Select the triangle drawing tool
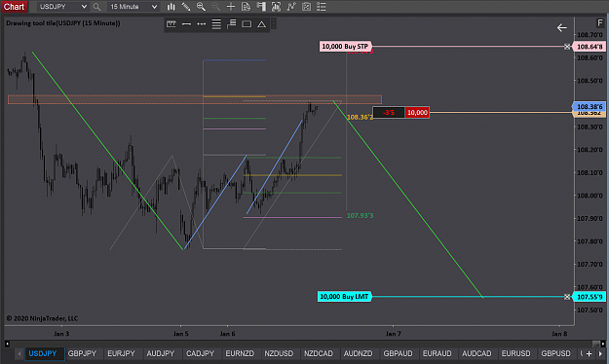 262,24
